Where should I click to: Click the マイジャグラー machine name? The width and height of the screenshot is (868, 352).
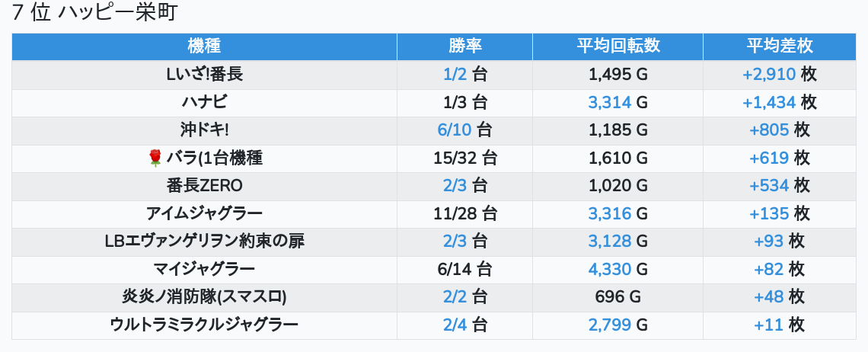click(204, 270)
